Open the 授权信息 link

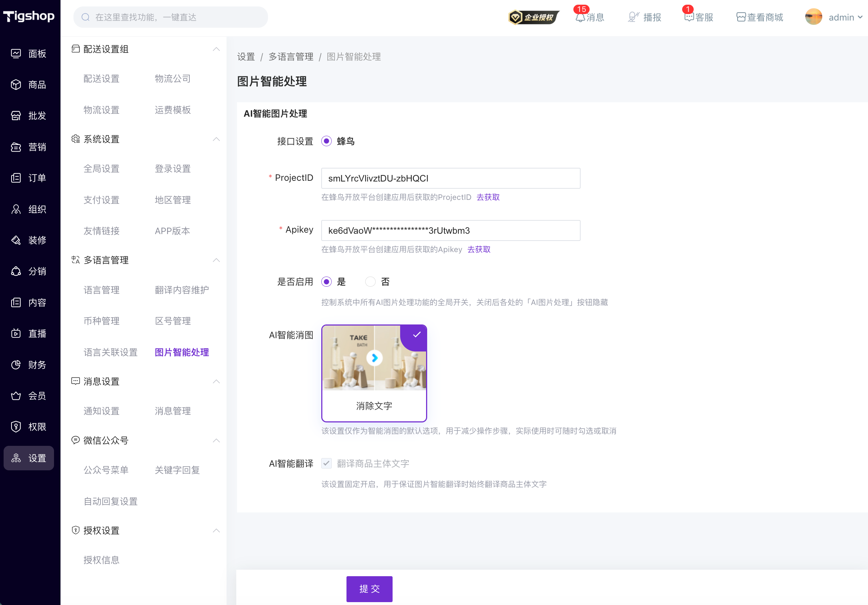[101, 560]
